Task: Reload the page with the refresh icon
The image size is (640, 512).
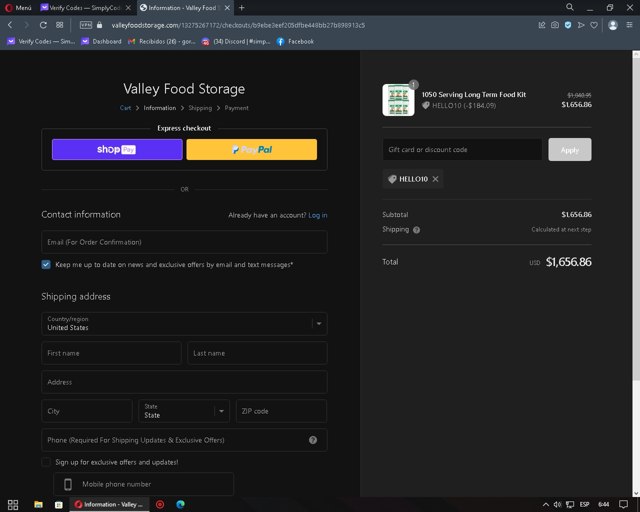Action: click(x=43, y=25)
